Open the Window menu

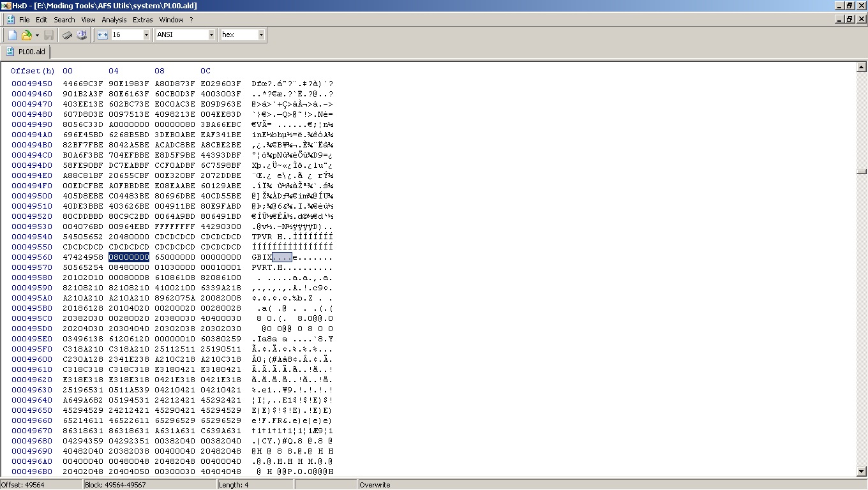pos(171,20)
